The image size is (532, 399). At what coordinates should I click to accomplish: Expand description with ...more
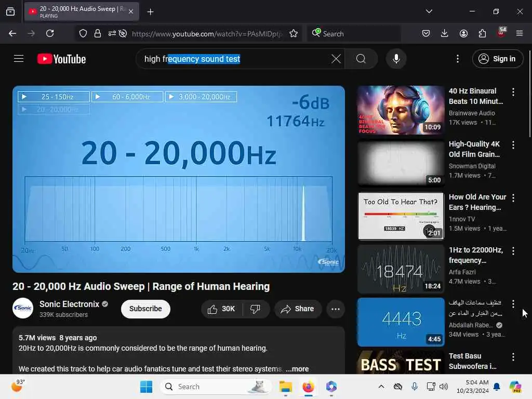[x=297, y=369]
